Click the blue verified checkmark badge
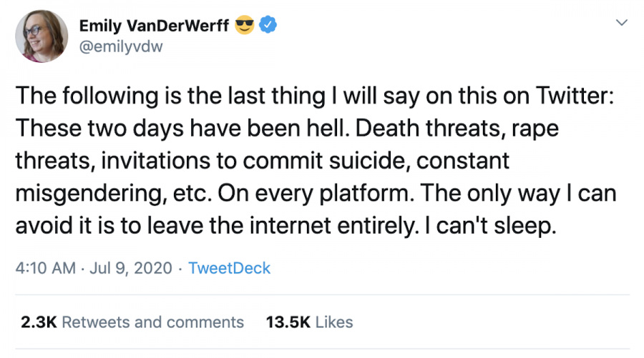The height and width of the screenshot is (358, 644). [268, 26]
